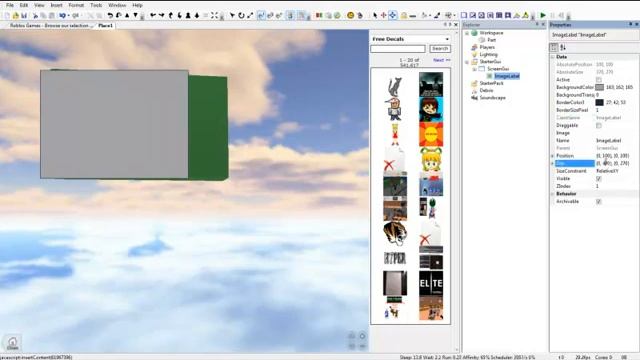Click the alphabetical sort icon in Properties

pos(563,48)
